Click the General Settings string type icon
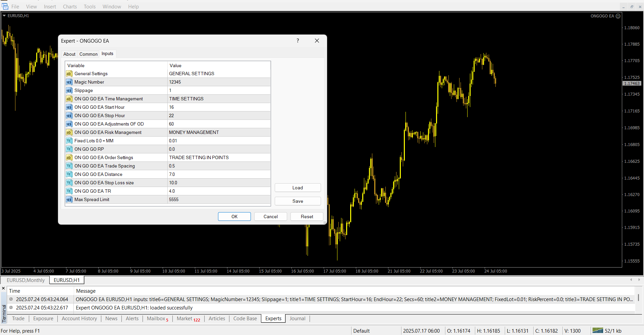The height and width of the screenshot is (335, 644). pyautogui.click(x=69, y=74)
